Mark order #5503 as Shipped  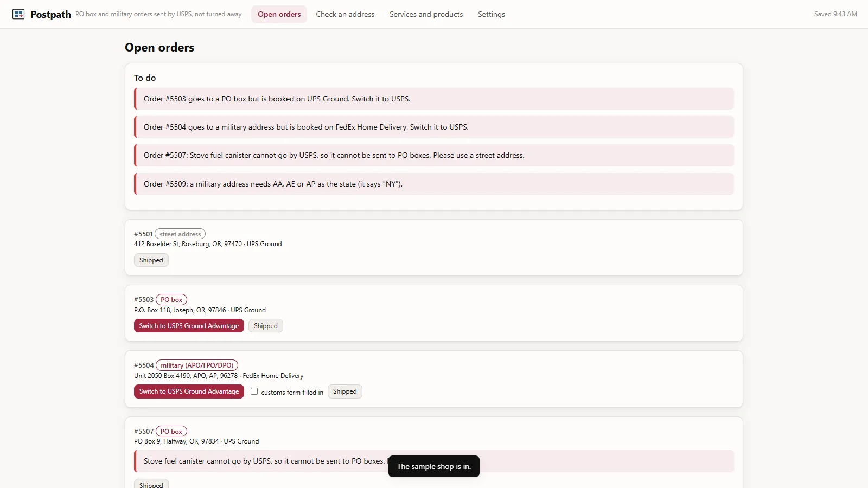266,326
